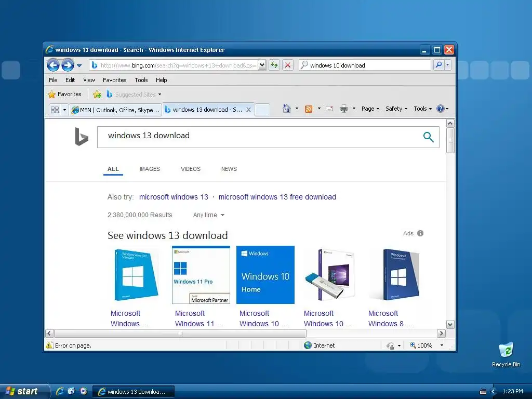Image resolution: width=532 pixels, height=399 pixels.
Task: Stop page loading with red X
Action: tap(288, 65)
